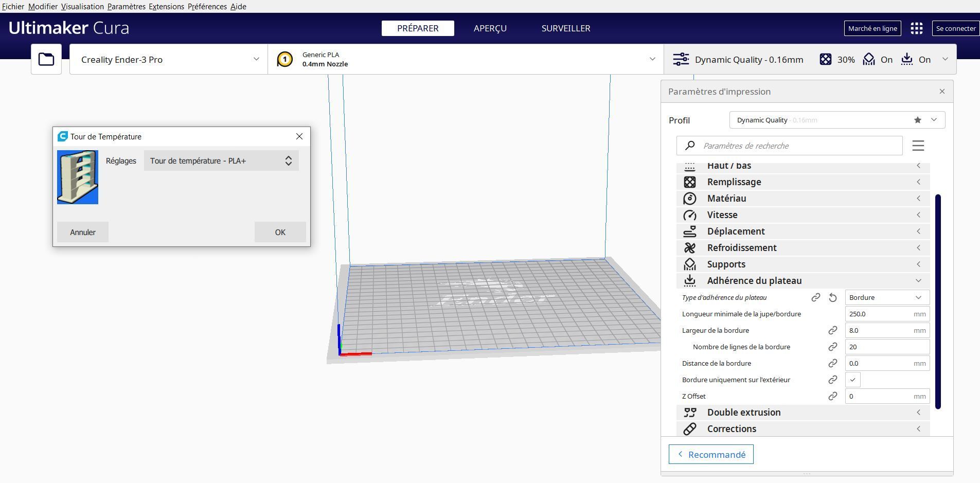This screenshot has height=483, width=980.
Task: Click the Paramètres de recherche search field
Action: pyautogui.click(x=790, y=146)
